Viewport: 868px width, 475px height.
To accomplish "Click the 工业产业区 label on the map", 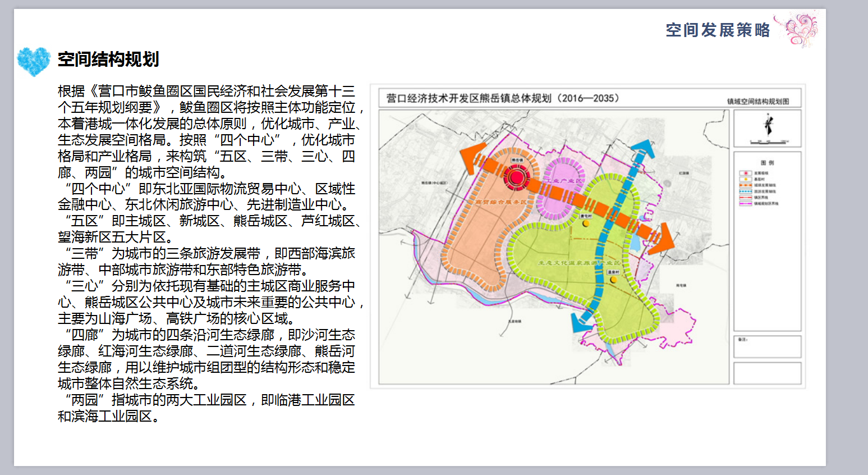I will pos(563,181).
